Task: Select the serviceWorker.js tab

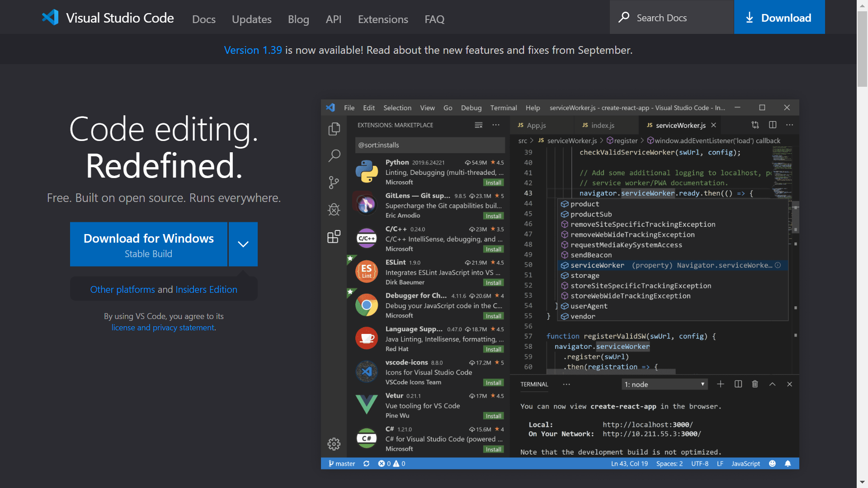Action: 679,125
